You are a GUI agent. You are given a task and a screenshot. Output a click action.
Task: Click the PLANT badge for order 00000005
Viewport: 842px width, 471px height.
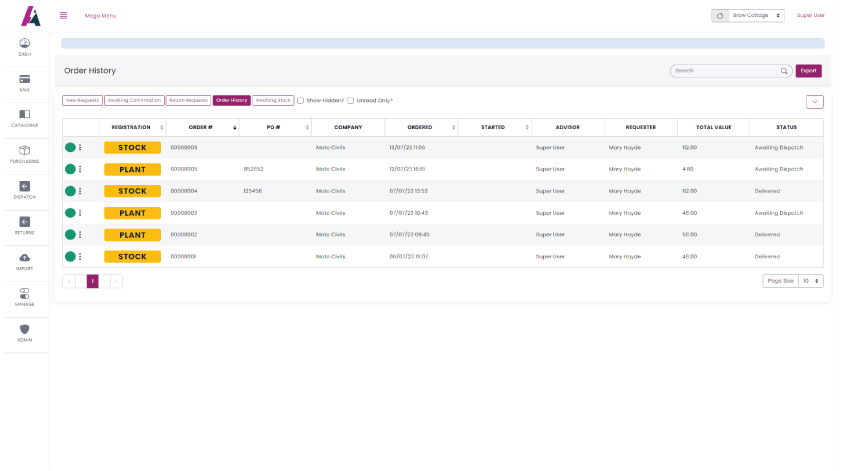(x=132, y=170)
